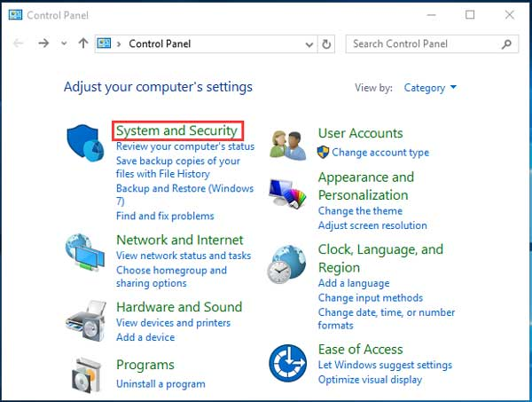Image resolution: width=532 pixels, height=402 pixels.
Task: Open System and Security category
Action: [x=176, y=130]
